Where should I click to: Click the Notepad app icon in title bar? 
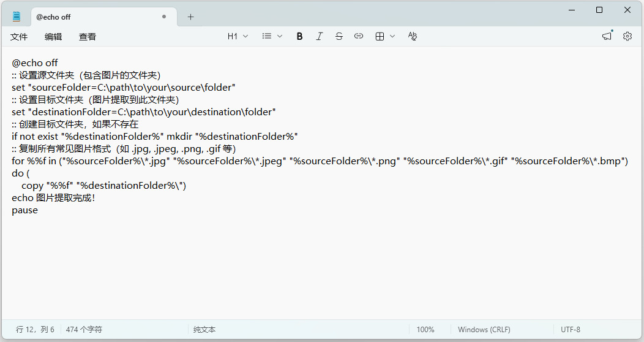[x=17, y=17]
